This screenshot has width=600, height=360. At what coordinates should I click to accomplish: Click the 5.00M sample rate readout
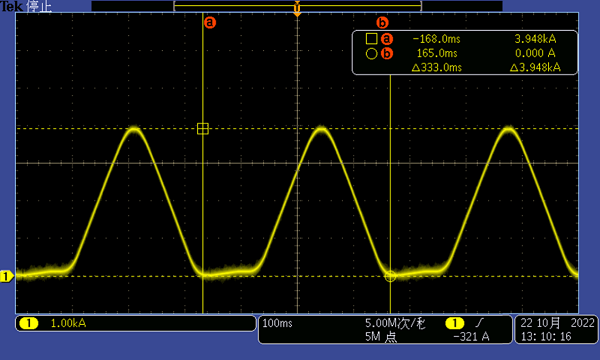(x=395, y=324)
